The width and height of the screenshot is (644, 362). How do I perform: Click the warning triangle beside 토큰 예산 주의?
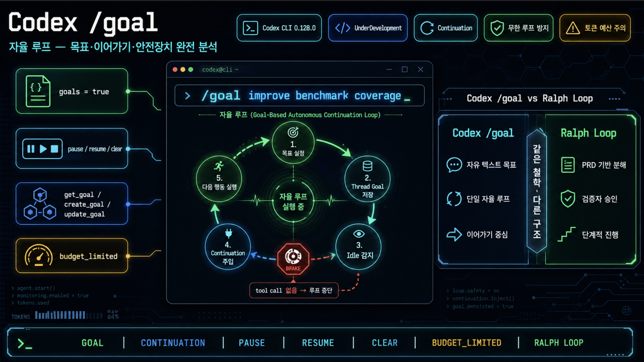[x=573, y=28]
